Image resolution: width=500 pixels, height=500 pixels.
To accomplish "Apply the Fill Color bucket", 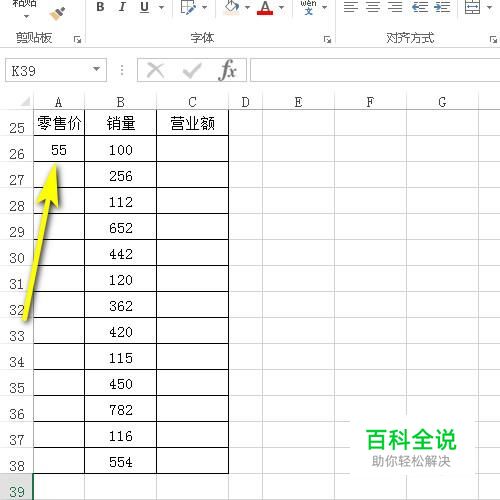I will [x=232, y=7].
